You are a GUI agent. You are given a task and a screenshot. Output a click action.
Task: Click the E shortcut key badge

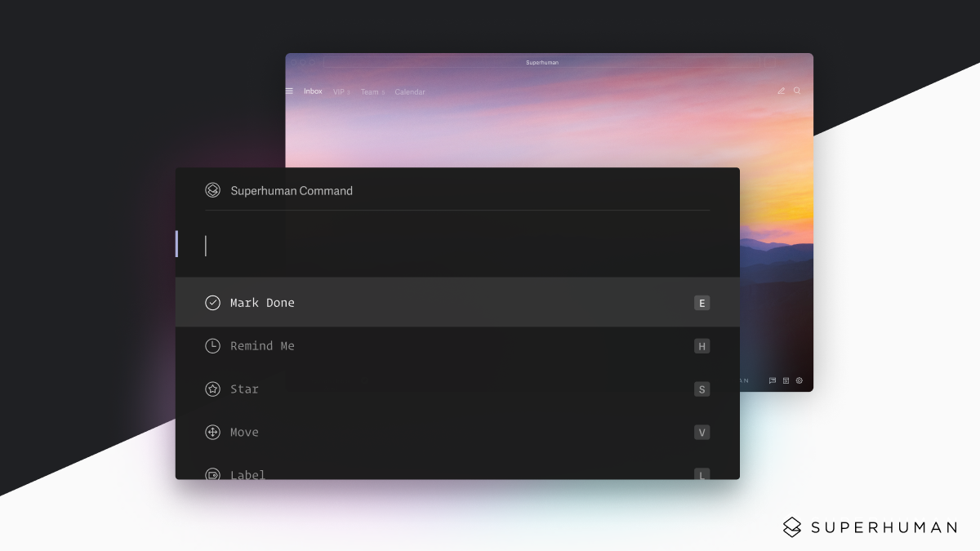coord(702,303)
